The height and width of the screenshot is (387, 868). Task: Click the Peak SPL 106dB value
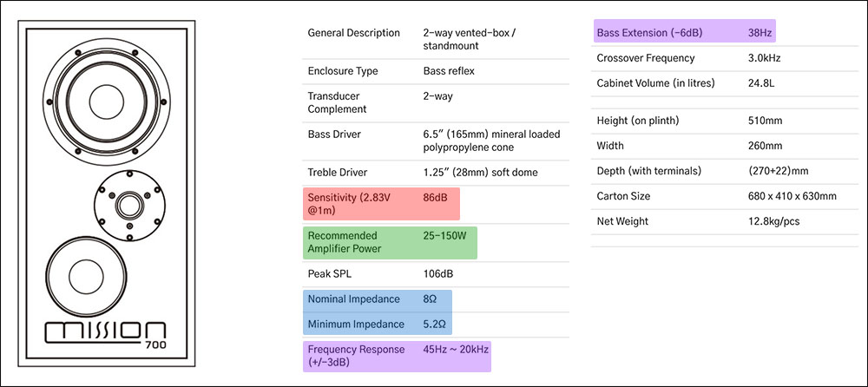pos(437,274)
